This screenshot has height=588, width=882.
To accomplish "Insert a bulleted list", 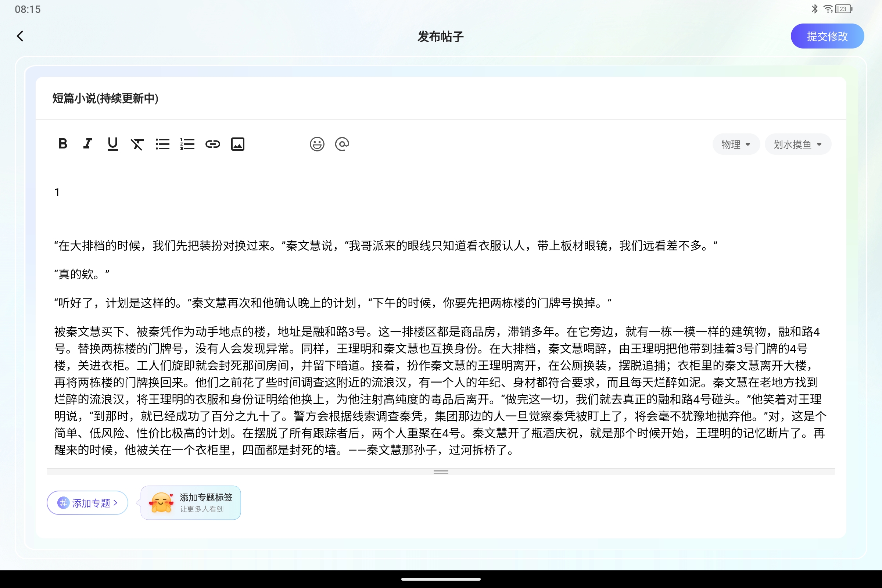I will [x=162, y=144].
